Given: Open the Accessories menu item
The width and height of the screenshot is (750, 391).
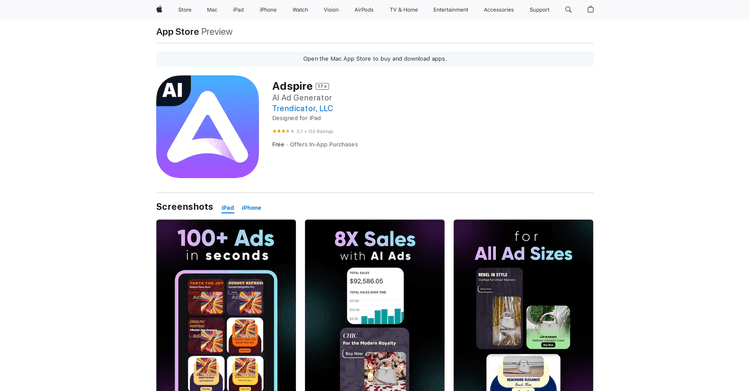Looking at the screenshot, I should click(498, 10).
